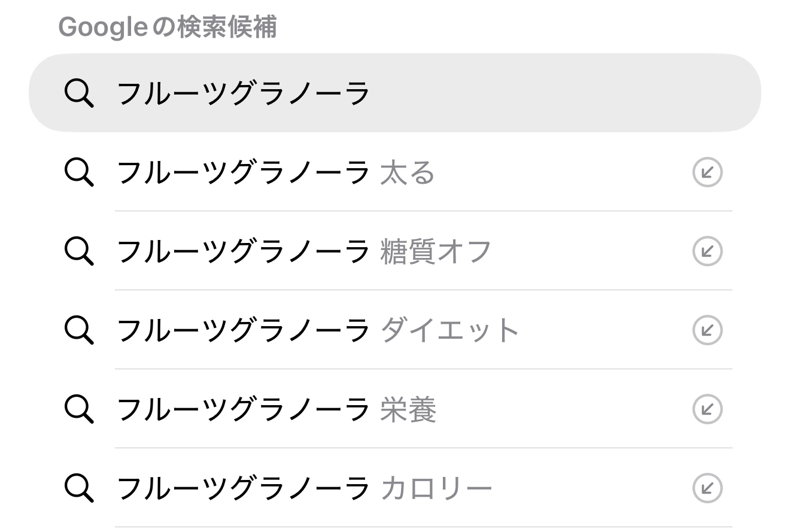790x532 pixels.
Task: Insert 糖質オフ suggestion using its arrow icon
Action: [707, 251]
